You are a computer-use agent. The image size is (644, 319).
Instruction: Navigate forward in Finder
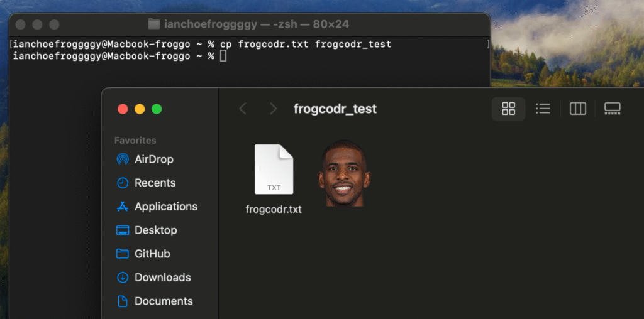[273, 109]
